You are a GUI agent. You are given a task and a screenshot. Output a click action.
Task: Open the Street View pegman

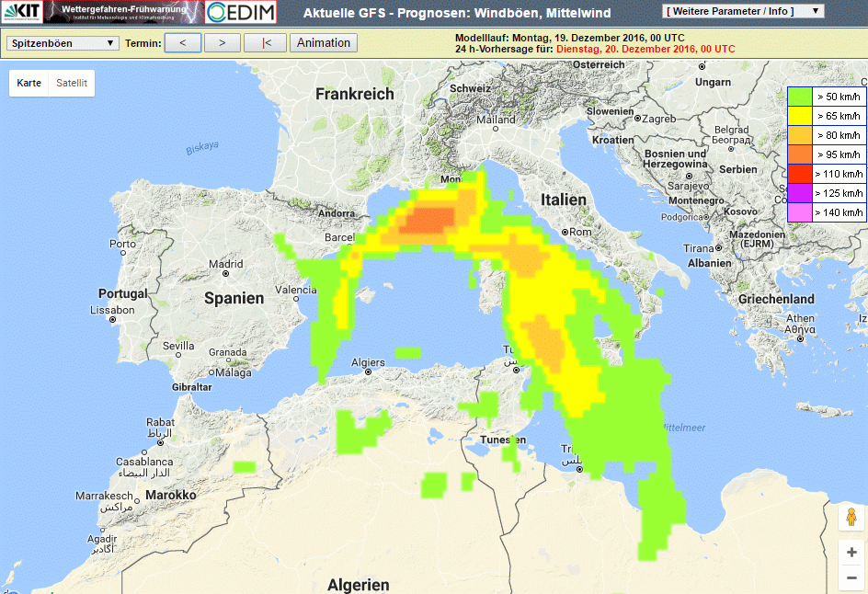[851, 517]
